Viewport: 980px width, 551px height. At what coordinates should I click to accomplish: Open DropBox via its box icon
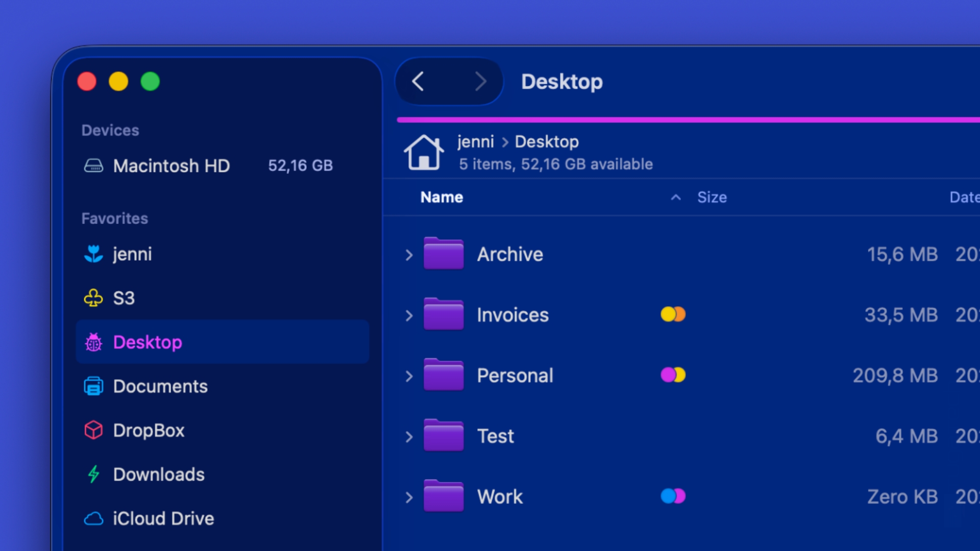[93, 430]
